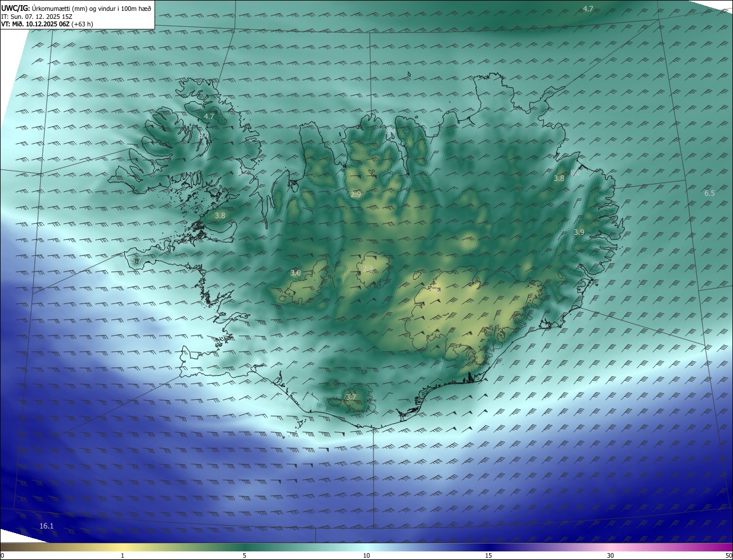Click the 2.9 value label
Viewport: 733px width, 560px height.
[x=356, y=195]
